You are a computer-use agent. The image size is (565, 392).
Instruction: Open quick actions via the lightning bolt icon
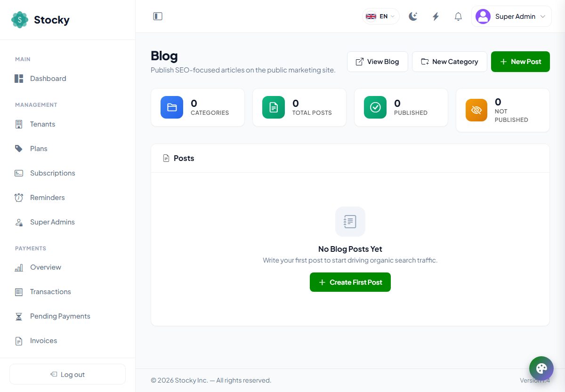436,16
